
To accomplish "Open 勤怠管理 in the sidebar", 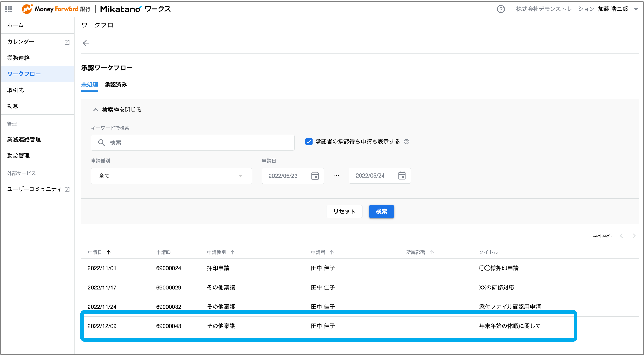I will coord(38,156).
